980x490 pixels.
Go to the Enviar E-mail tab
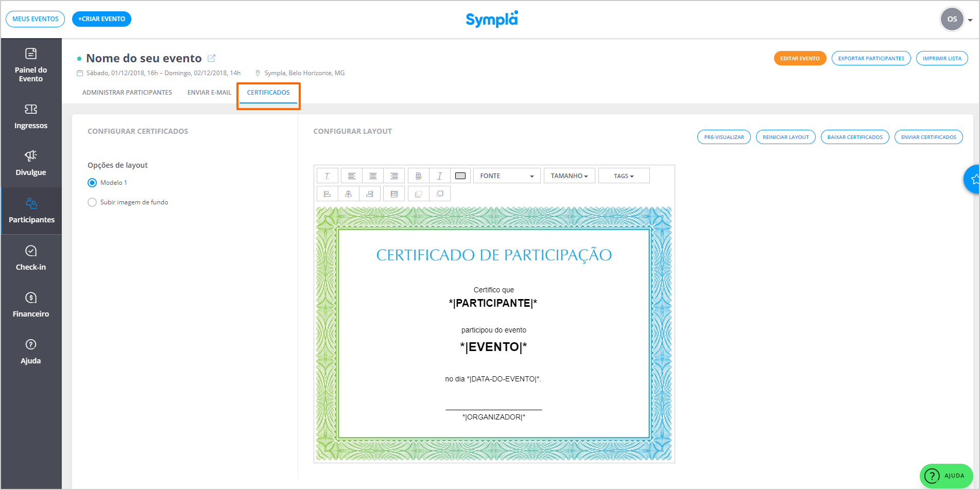[x=209, y=93]
